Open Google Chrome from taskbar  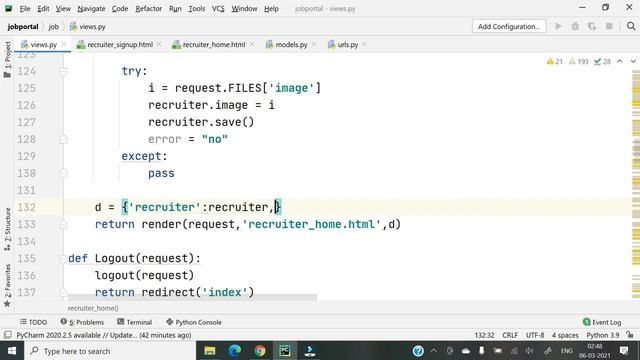tap(260, 351)
